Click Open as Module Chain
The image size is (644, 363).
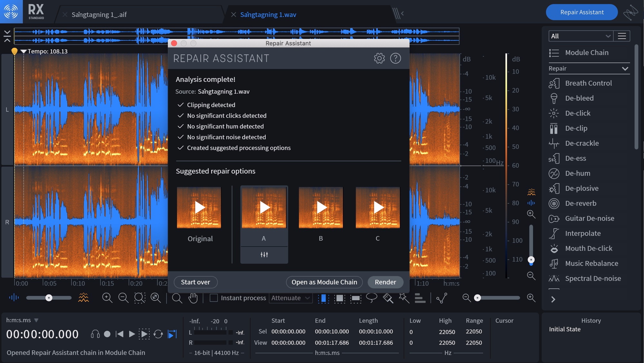coord(324,282)
